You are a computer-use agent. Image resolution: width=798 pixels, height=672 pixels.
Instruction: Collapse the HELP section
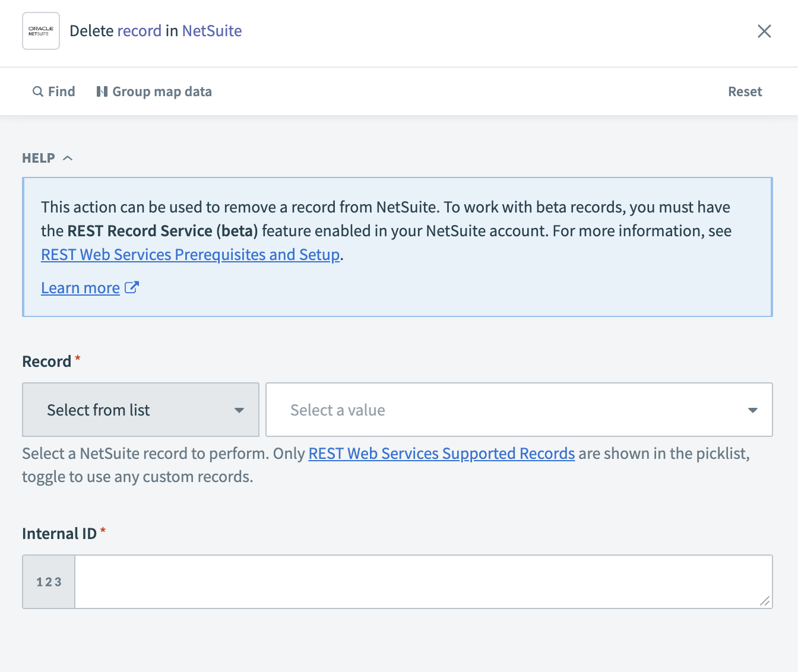67,157
